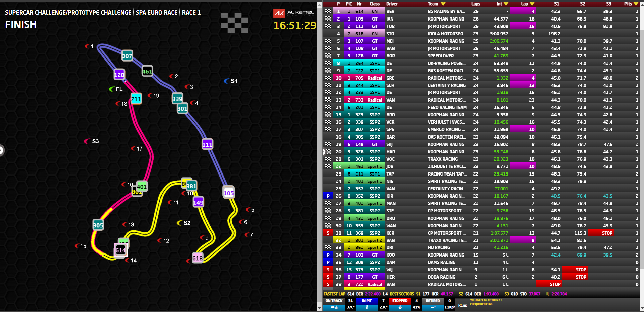The width and height of the screenshot is (644, 312).
Task: Click the S1 column header
Action: [557, 4]
